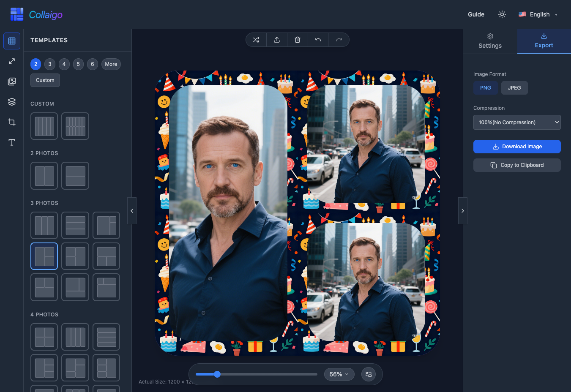Select the resize arrows sidebar icon

pos(12,61)
